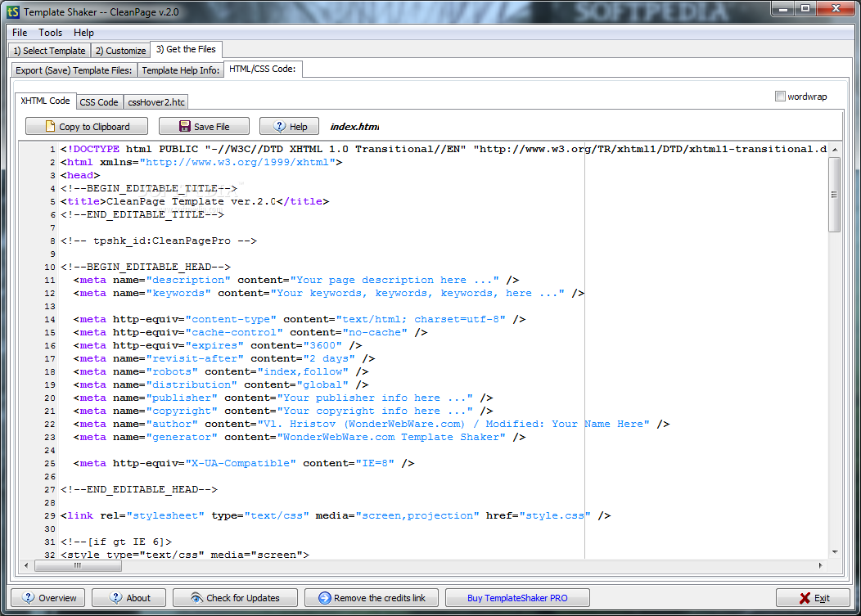Click the keywords meta tag line
861x616 pixels.
tap(328, 293)
